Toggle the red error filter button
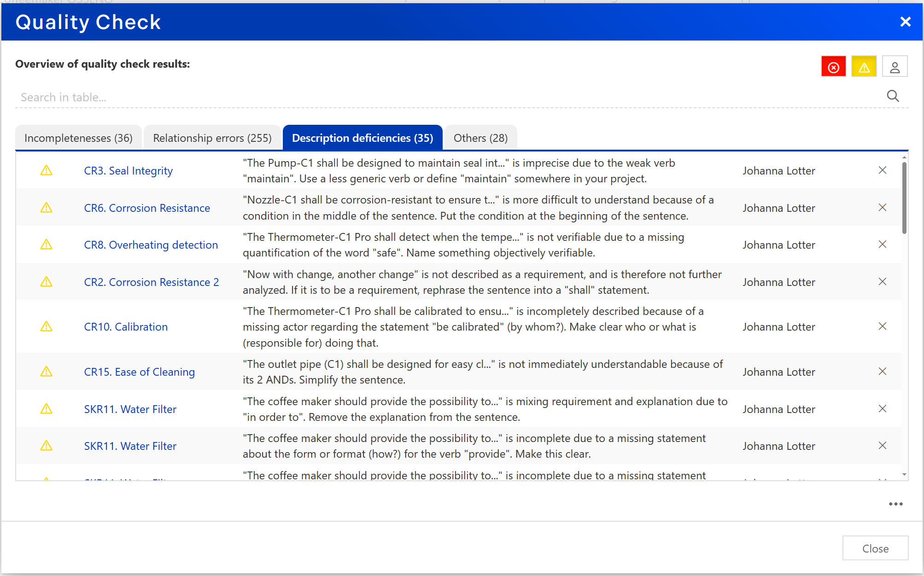Screen dimensions: 924x576 (x=833, y=67)
